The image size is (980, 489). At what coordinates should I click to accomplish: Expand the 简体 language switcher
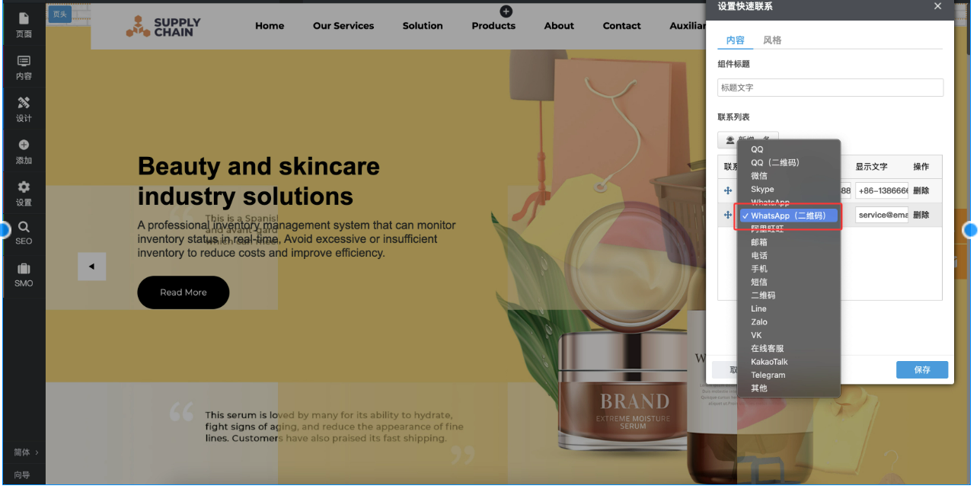pyautogui.click(x=25, y=452)
